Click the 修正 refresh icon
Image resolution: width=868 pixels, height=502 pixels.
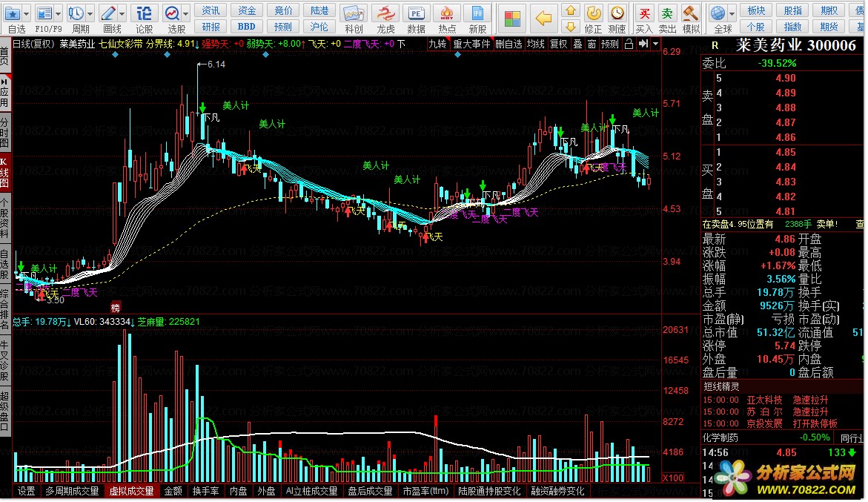pyautogui.click(x=594, y=13)
